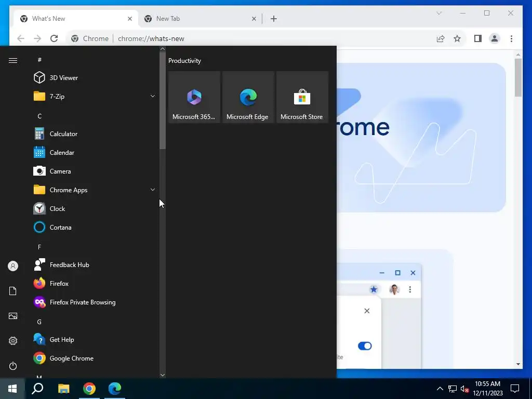Open the tab search dropdown arrow

(x=438, y=13)
